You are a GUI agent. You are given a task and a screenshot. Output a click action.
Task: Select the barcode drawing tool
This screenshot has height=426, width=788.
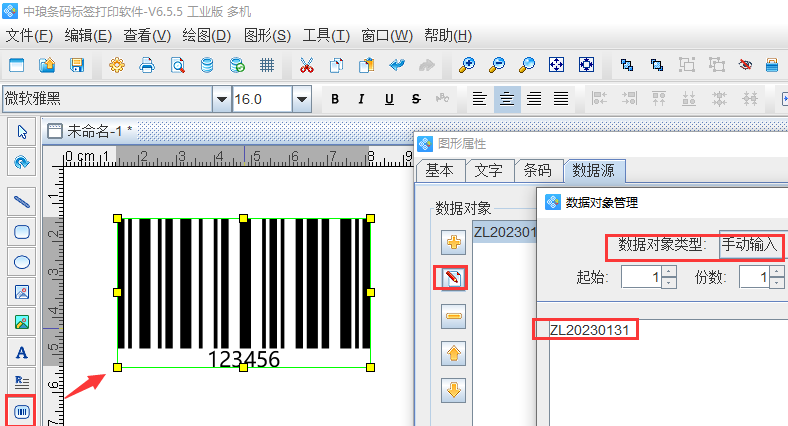21,412
